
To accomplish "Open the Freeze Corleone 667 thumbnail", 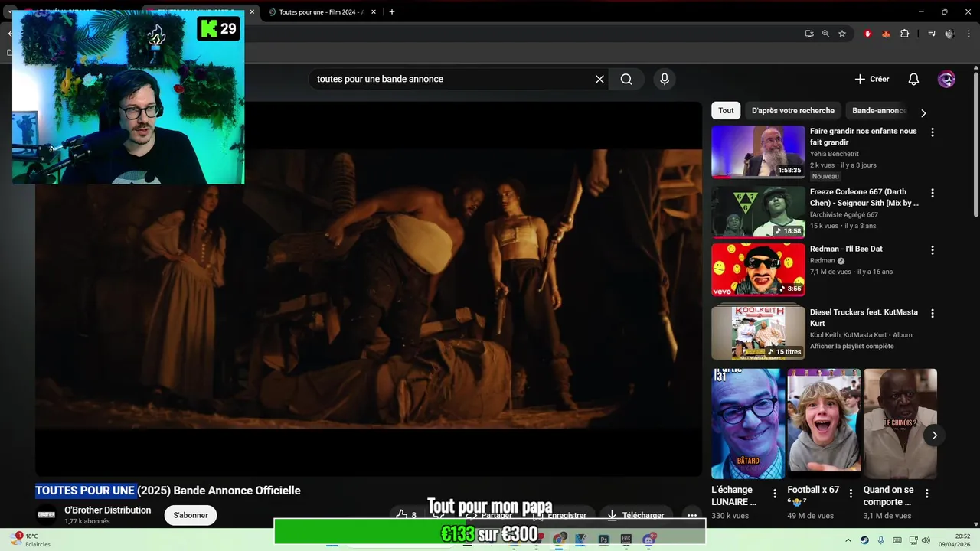I will pyautogui.click(x=758, y=211).
